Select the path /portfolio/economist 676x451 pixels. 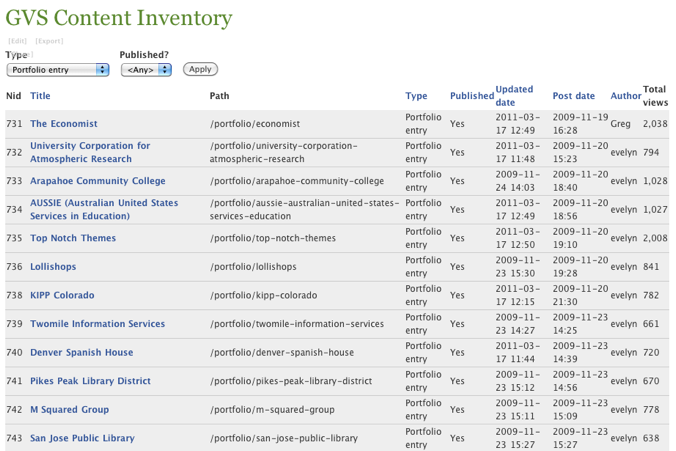pos(255,124)
